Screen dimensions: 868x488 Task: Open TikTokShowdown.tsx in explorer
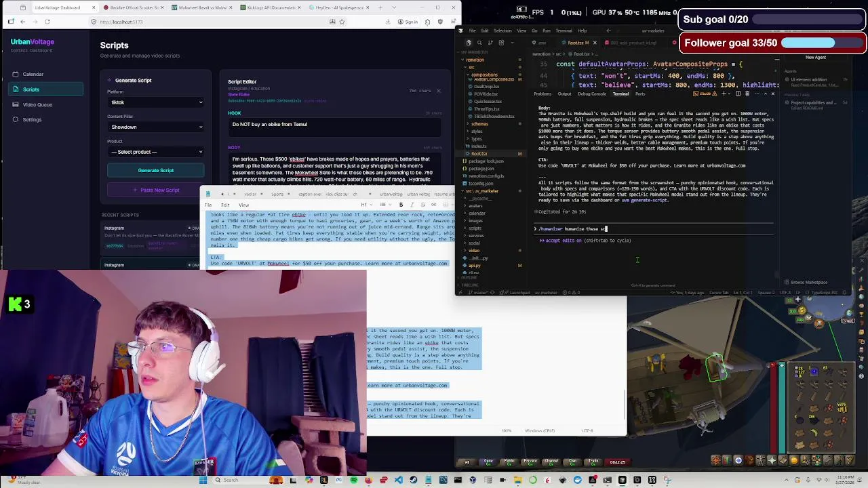(494, 117)
